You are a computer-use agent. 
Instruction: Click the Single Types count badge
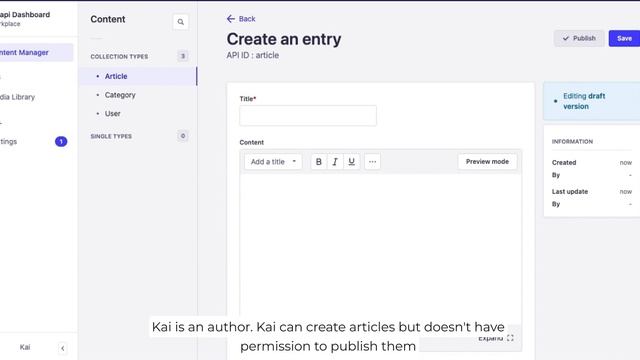(182, 136)
